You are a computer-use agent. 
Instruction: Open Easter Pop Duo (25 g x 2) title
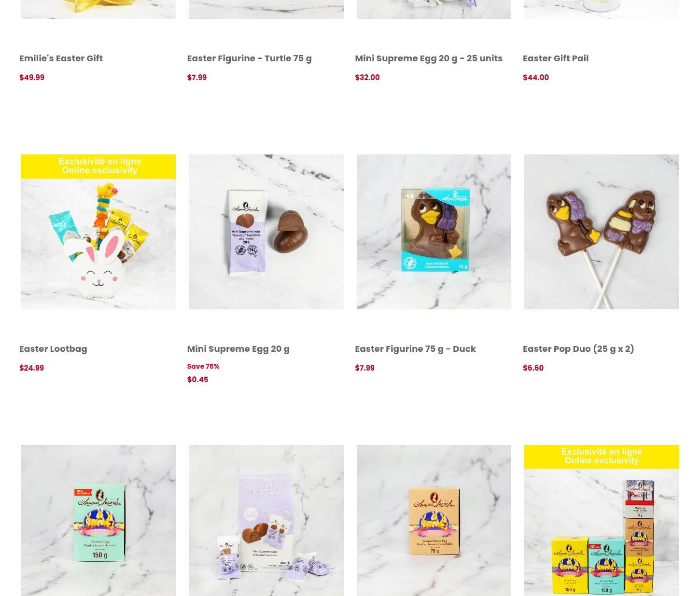pos(578,348)
